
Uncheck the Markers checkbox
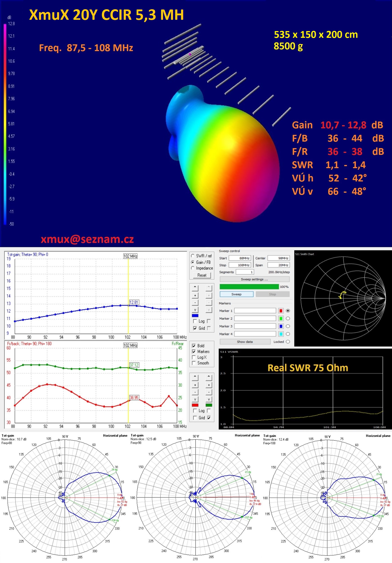point(194,351)
